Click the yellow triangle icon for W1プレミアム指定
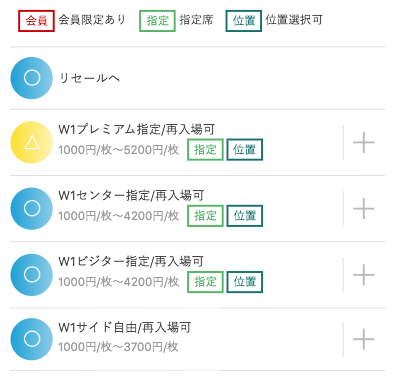 pos(32,142)
